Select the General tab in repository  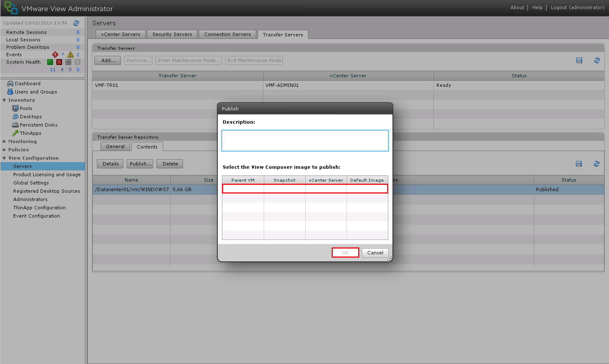115,146
